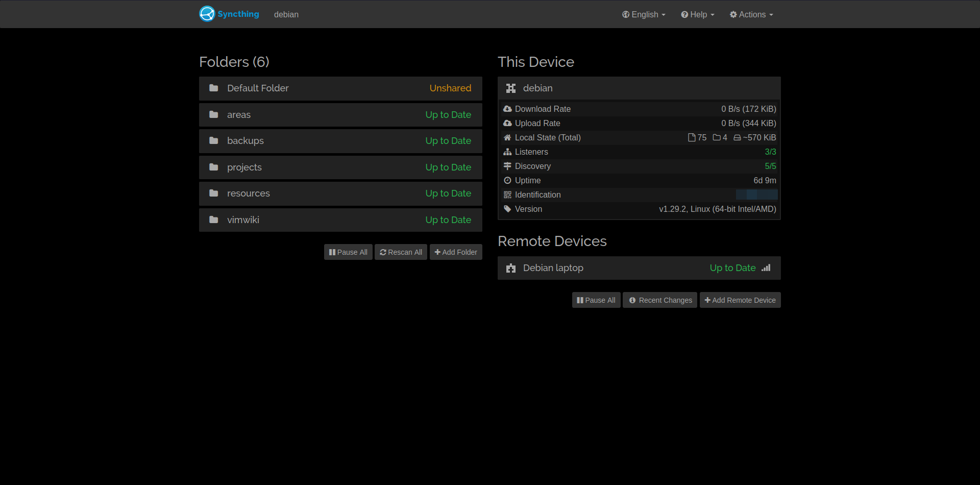Click the areas folder icon
The width and height of the screenshot is (980, 485).
(214, 114)
